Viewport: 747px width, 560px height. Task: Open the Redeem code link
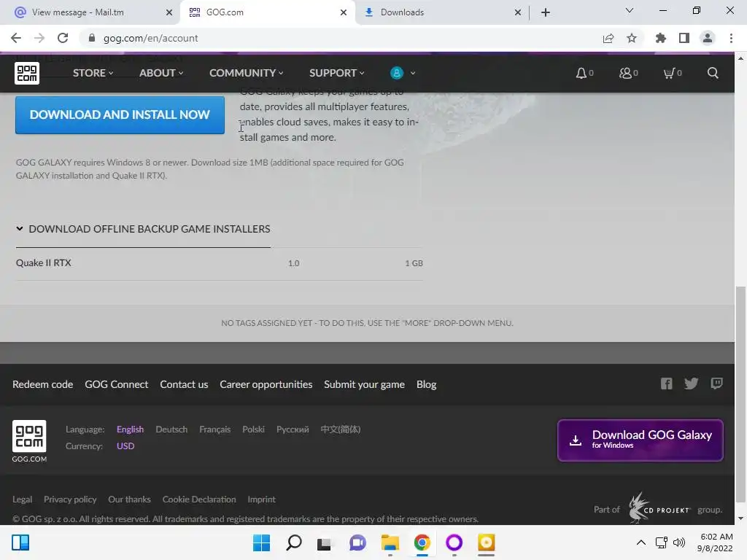42,384
